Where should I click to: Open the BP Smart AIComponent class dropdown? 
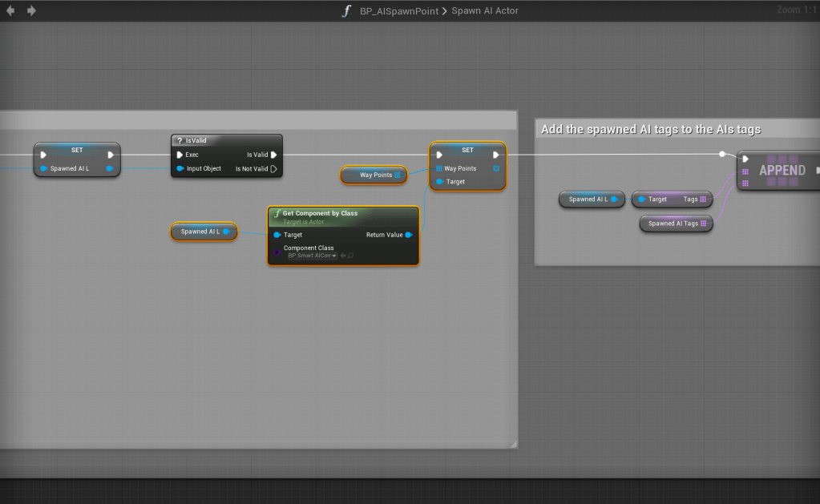(313, 256)
